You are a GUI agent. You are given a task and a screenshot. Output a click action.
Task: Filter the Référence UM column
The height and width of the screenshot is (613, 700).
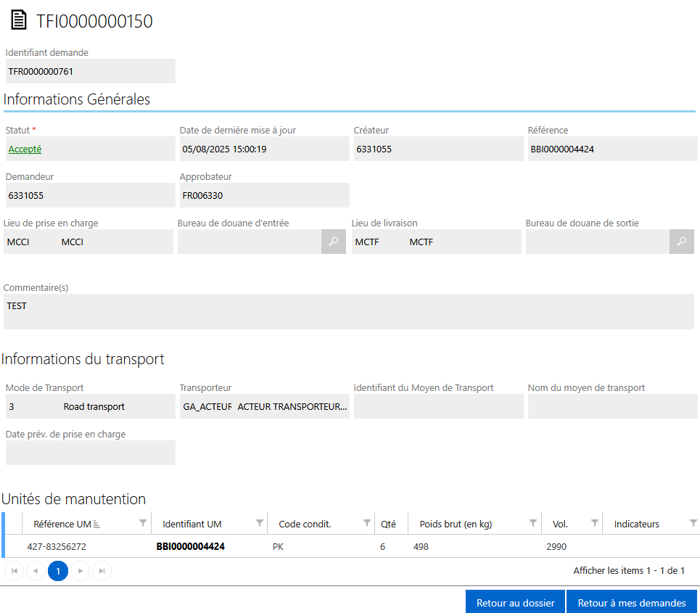143,523
